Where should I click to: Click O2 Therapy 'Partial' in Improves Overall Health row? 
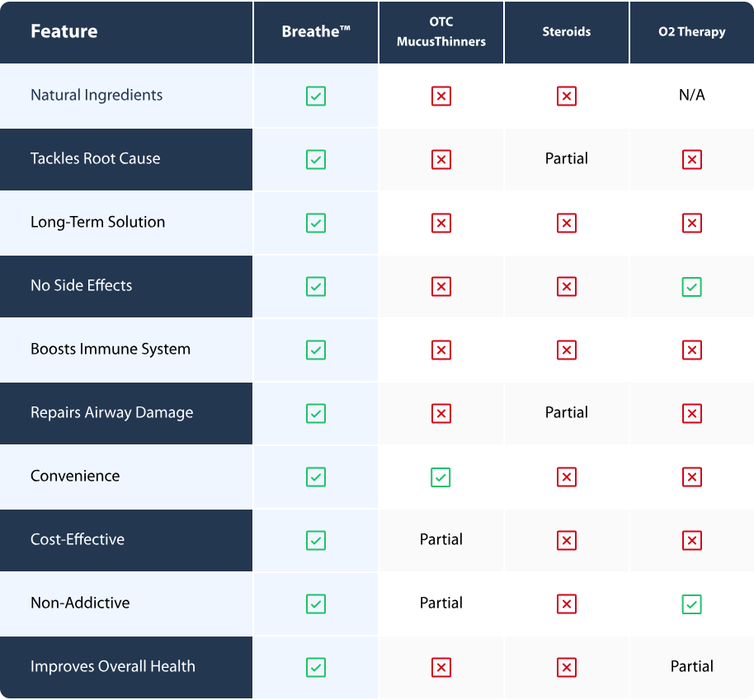pyautogui.click(x=692, y=666)
